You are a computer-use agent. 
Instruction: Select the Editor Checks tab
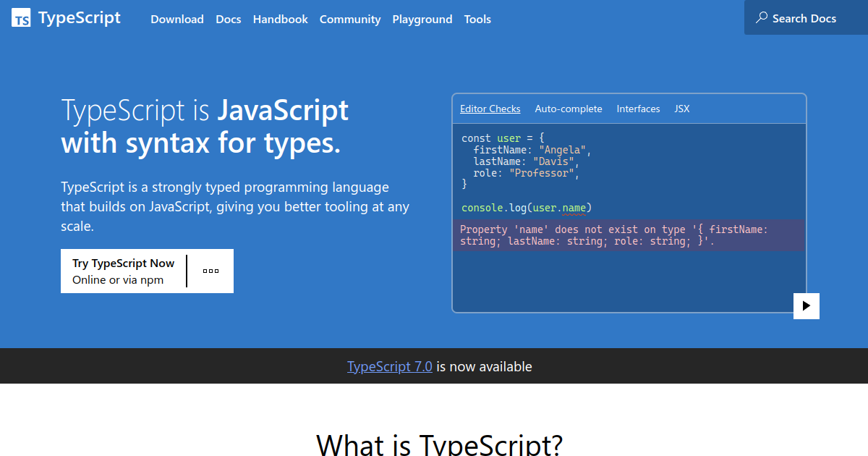tap(490, 109)
